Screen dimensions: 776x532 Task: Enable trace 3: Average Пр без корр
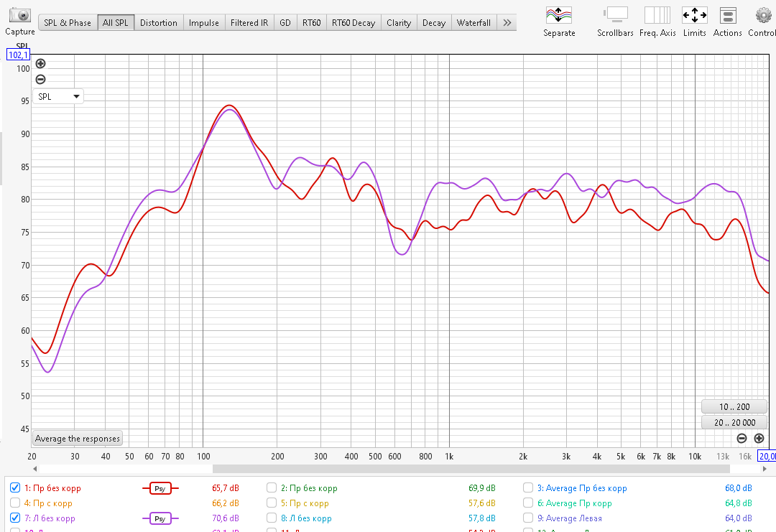click(528, 488)
